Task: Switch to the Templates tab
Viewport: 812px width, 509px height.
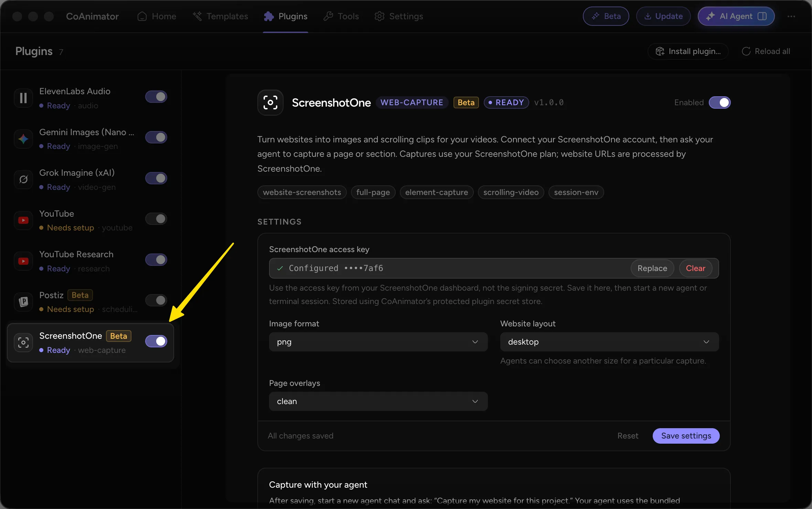Action: point(221,16)
